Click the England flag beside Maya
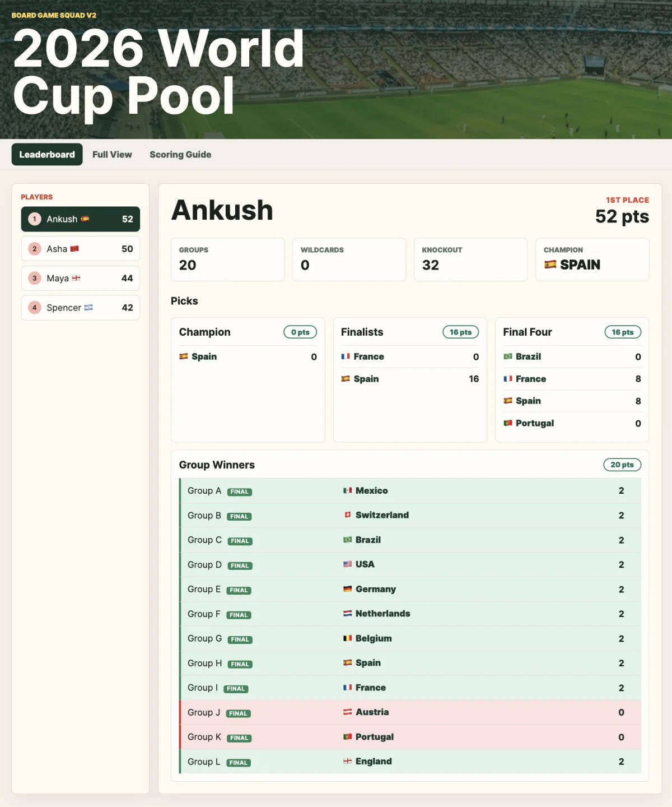This screenshot has height=807, width=672. click(x=76, y=278)
